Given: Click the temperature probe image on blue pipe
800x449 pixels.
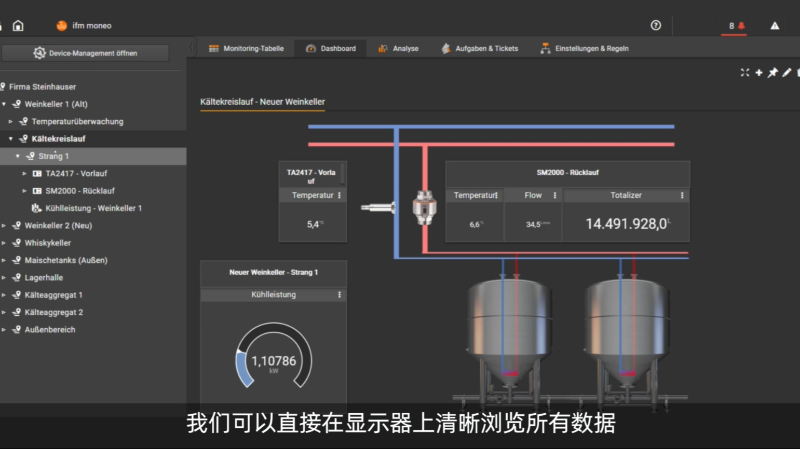Looking at the screenshot, I should [378, 207].
